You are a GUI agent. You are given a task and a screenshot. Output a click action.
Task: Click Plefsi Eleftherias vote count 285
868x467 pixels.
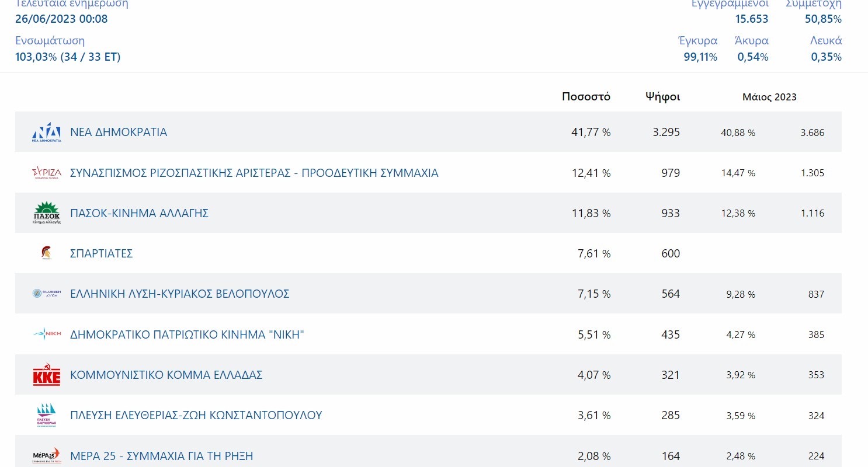671,415
